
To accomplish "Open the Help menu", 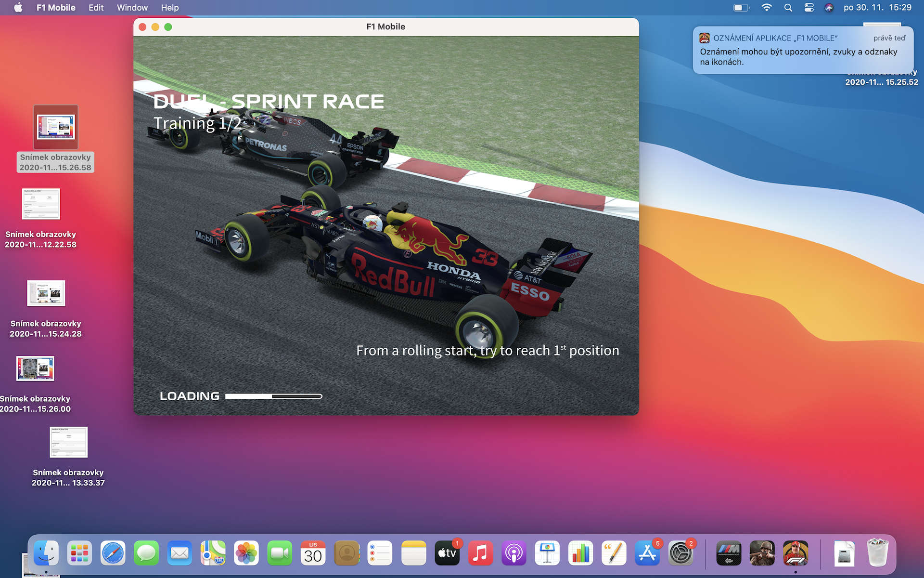I will pos(169,8).
